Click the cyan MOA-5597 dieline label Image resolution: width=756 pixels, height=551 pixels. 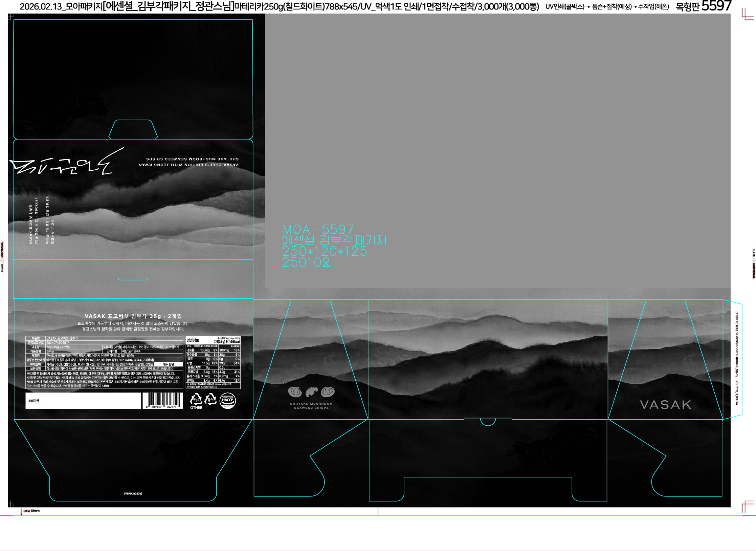[318, 230]
